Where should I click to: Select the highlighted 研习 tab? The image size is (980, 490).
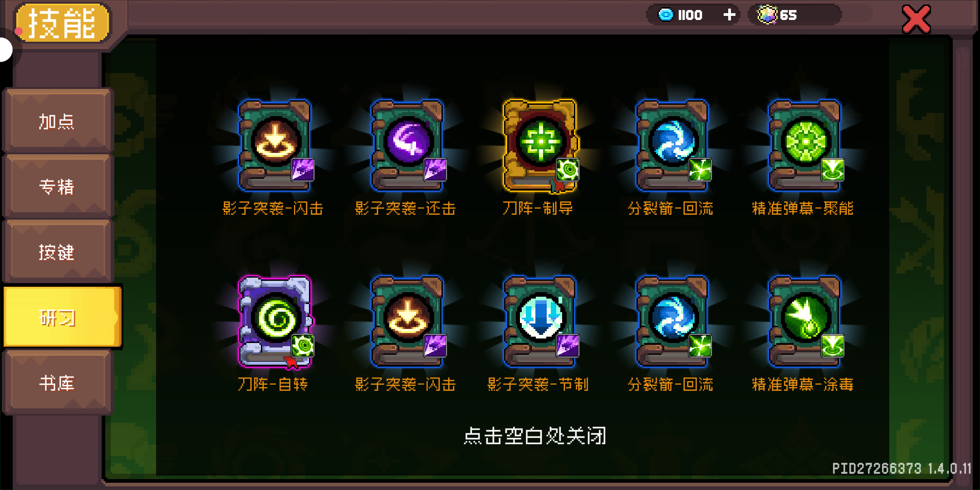coord(63,317)
